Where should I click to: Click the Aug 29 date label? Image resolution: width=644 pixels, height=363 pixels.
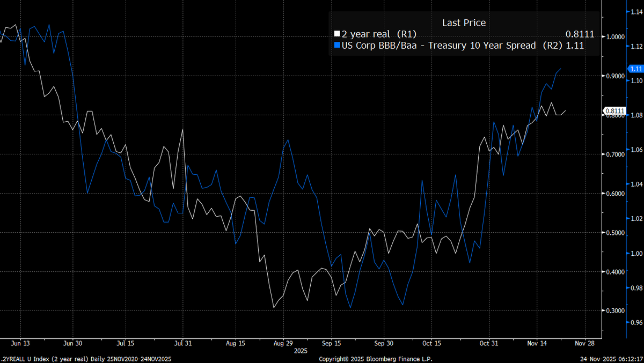click(282, 344)
